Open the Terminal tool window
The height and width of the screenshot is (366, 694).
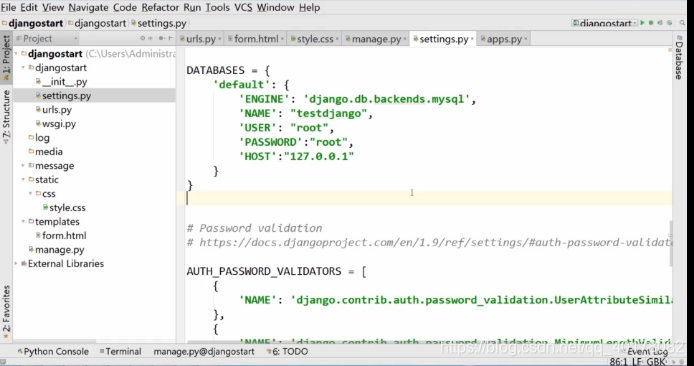click(x=120, y=351)
